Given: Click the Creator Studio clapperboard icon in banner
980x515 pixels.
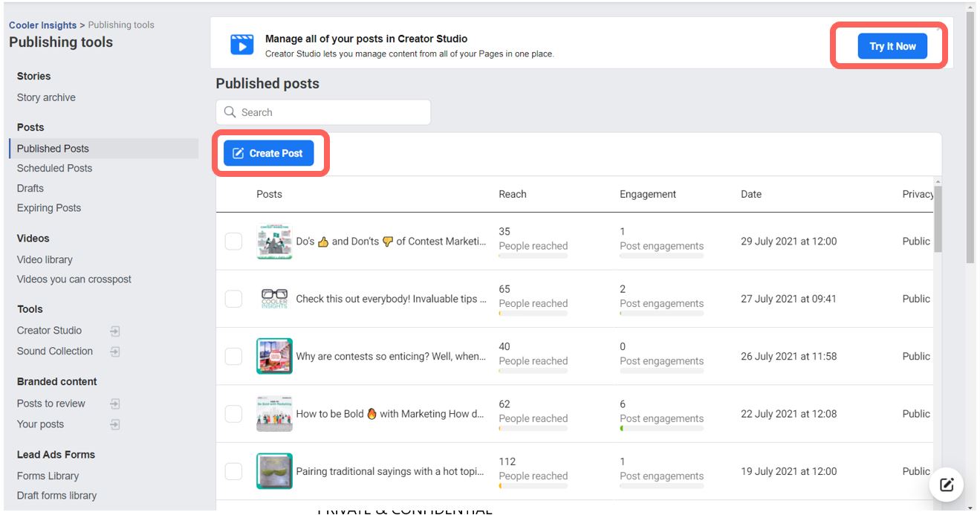Looking at the screenshot, I should click(242, 45).
